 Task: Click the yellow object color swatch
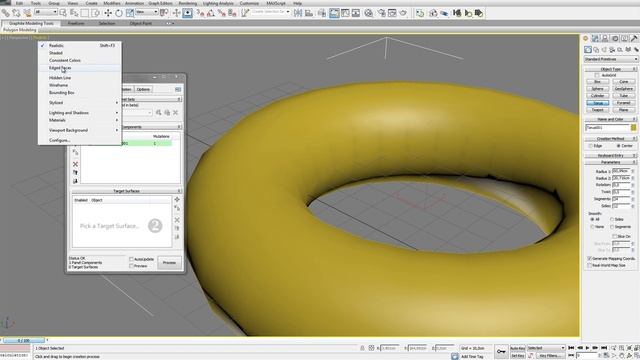point(633,128)
